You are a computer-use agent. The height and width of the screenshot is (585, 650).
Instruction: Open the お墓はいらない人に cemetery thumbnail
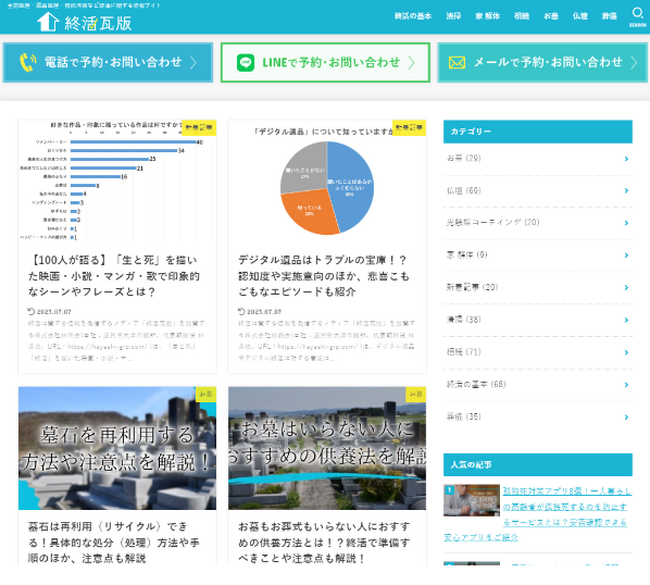327,448
